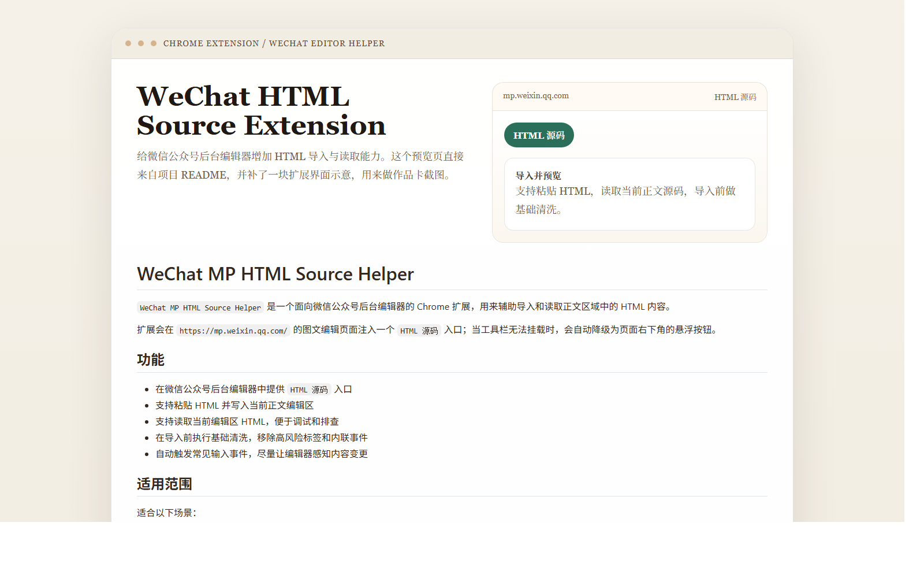Click the HTML 源码 code tag before 入口；当工具栏
The height and width of the screenshot is (578, 924).
(419, 331)
